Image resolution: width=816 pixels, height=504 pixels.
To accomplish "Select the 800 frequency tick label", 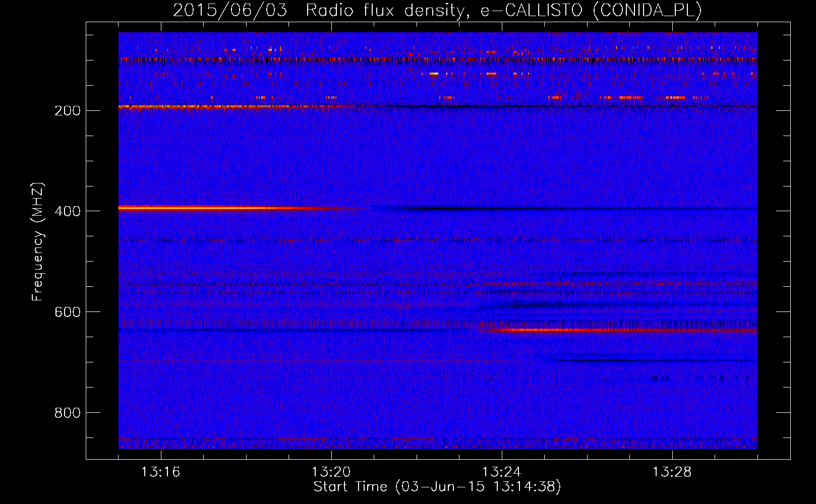I will (x=68, y=413).
